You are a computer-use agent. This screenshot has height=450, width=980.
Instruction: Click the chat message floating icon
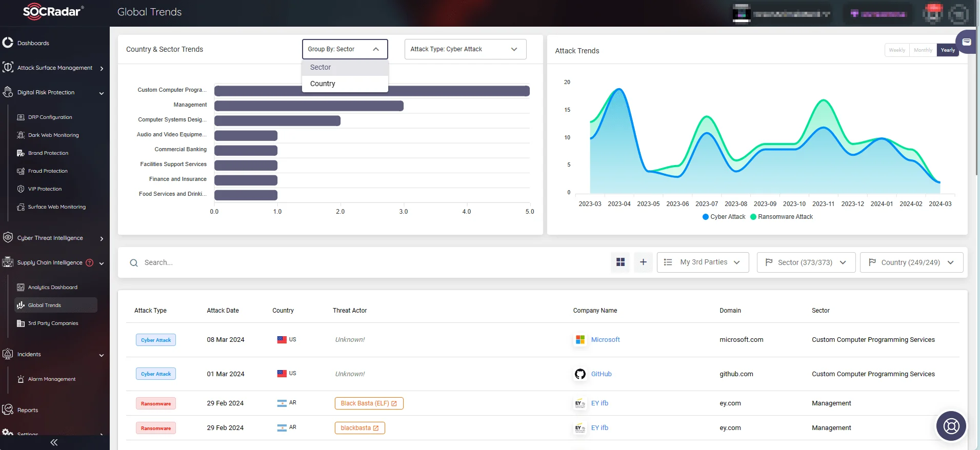click(x=967, y=42)
